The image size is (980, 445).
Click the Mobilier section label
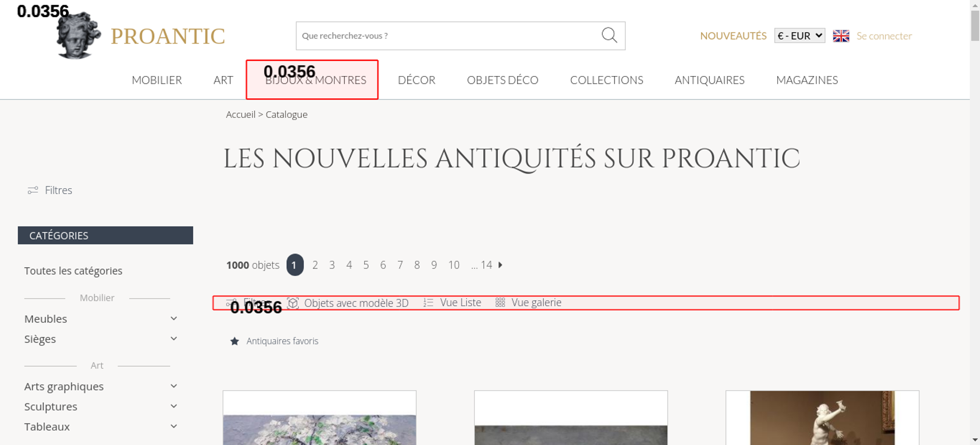click(97, 297)
